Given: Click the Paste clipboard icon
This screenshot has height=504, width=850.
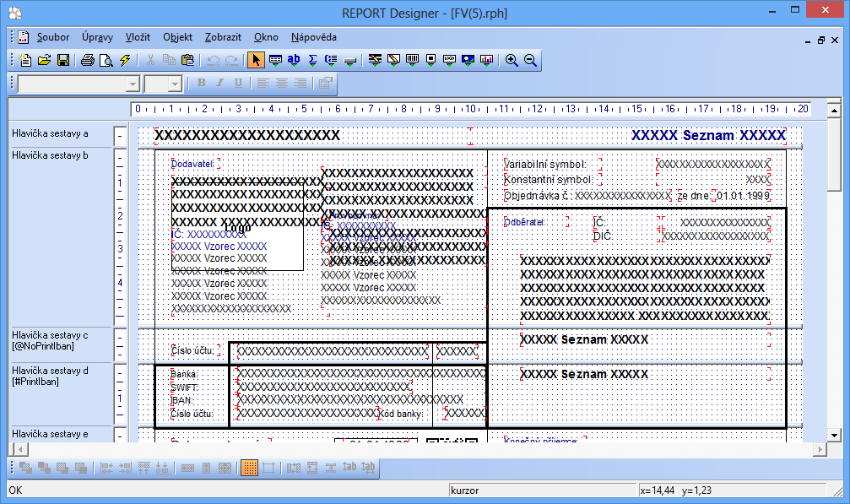Looking at the screenshot, I should (187, 60).
